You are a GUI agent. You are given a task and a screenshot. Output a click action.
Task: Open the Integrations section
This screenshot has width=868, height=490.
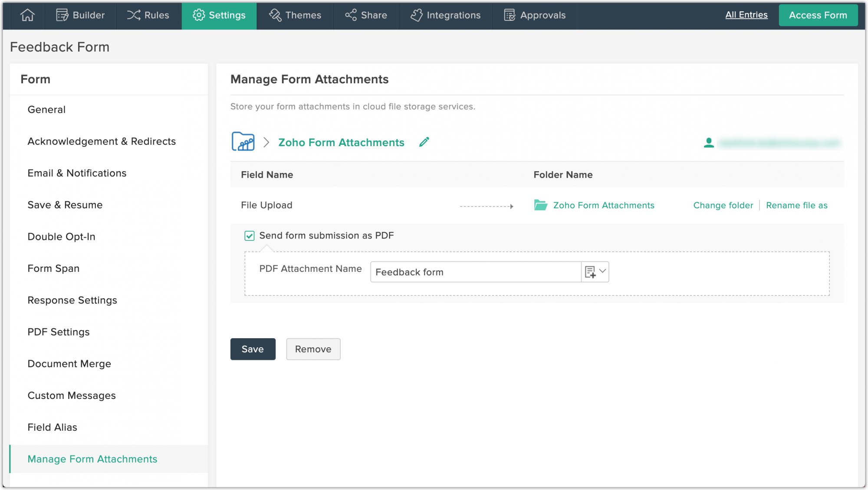445,15
